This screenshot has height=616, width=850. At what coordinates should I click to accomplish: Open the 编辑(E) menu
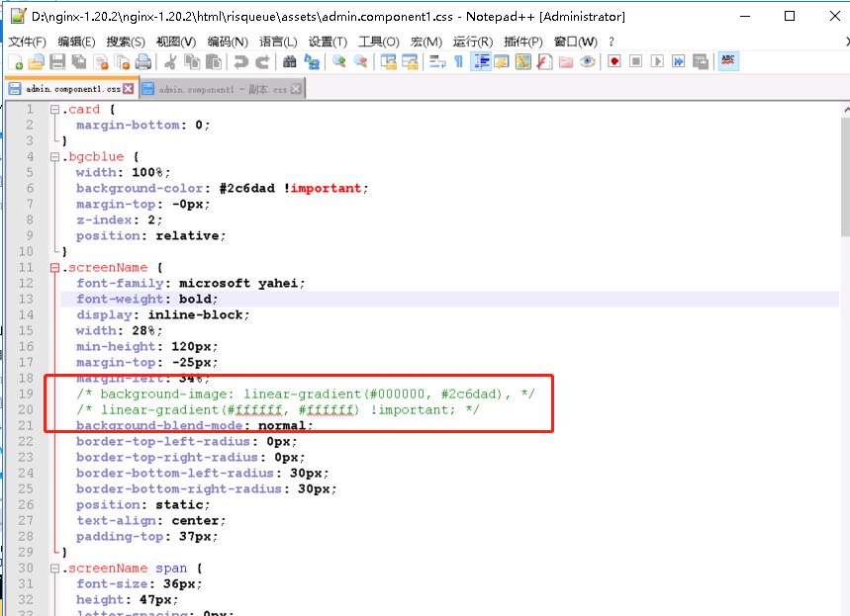pyautogui.click(x=76, y=42)
